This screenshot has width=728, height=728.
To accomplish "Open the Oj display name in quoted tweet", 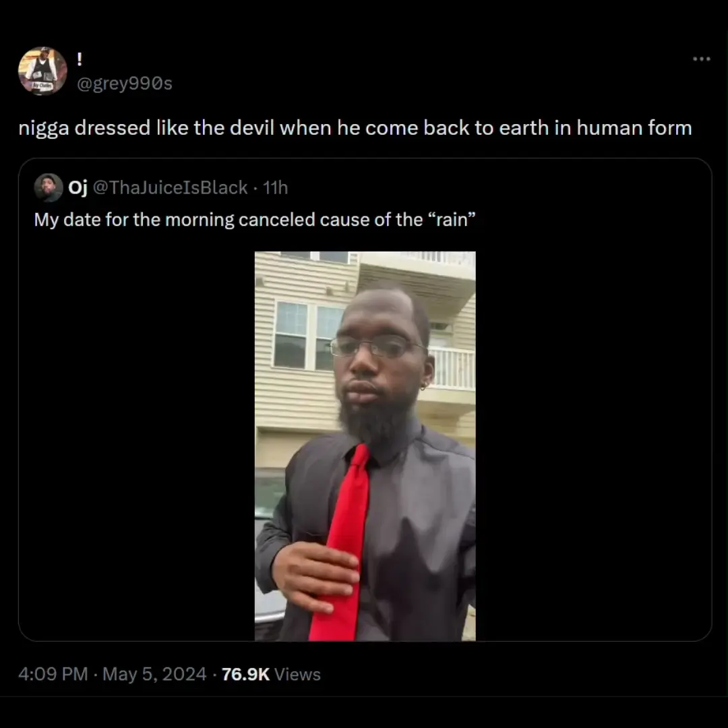I will click(78, 187).
